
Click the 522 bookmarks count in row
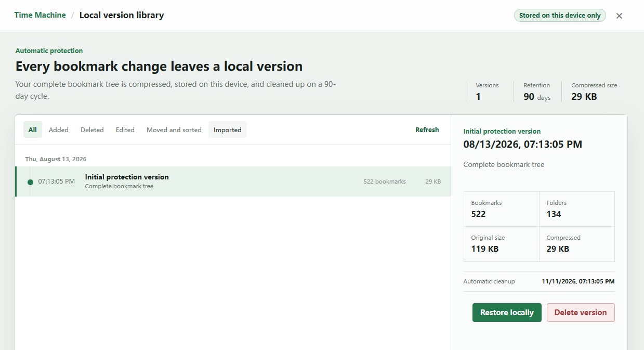click(385, 182)
